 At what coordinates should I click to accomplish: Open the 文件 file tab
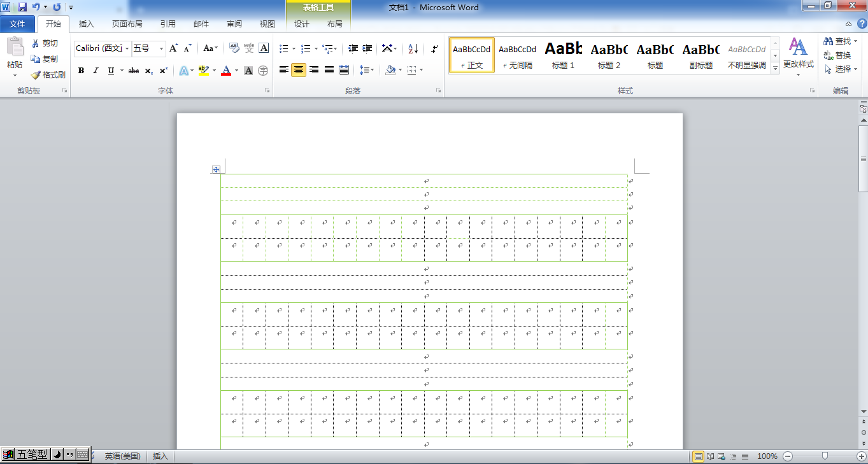tap(17, 24)
